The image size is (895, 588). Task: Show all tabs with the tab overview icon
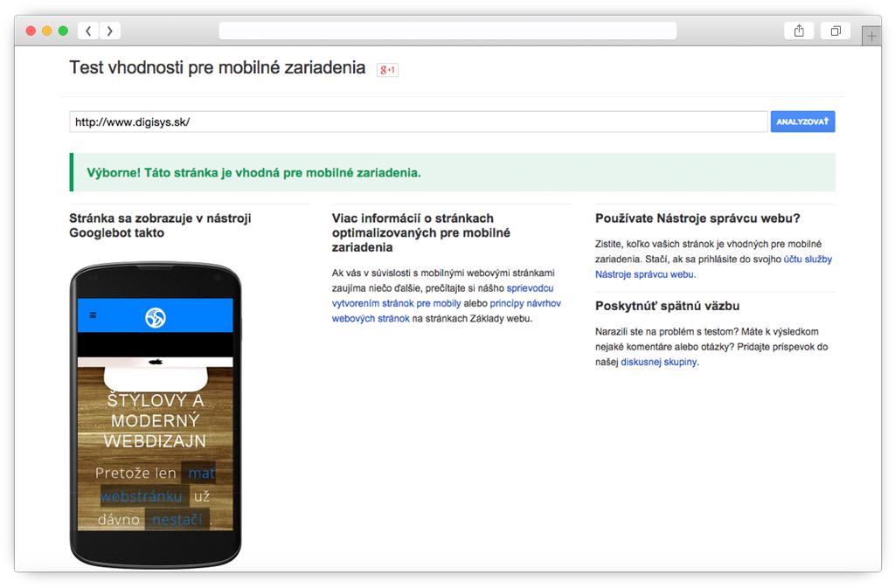coord(836,31)
